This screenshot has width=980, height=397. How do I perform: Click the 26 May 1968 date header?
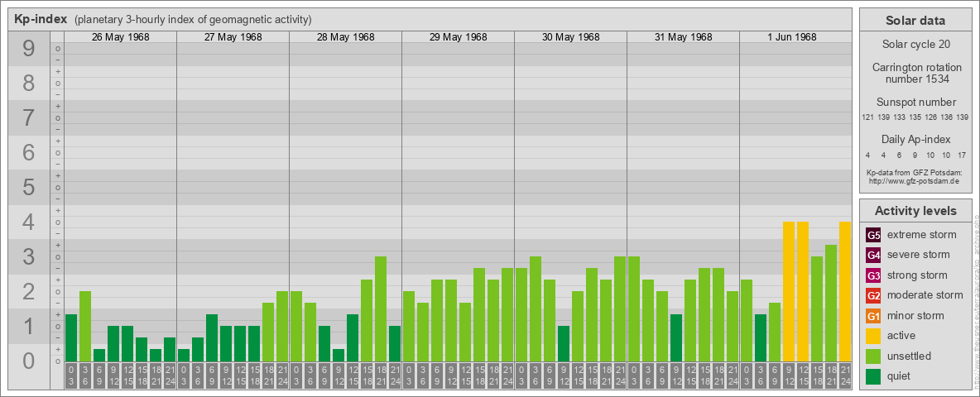tap(121, 37)
